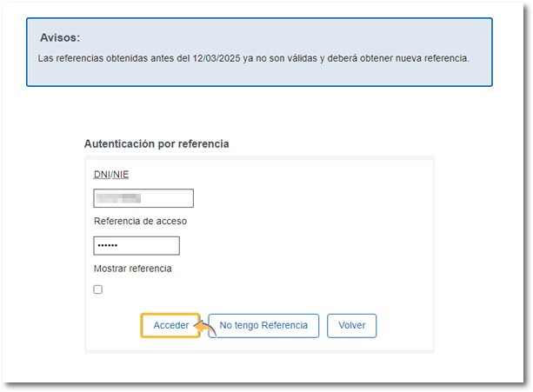This screenshot has width=533, height=392.
Task: Click the Mostrar referencia label text
Action: (133, 269)
